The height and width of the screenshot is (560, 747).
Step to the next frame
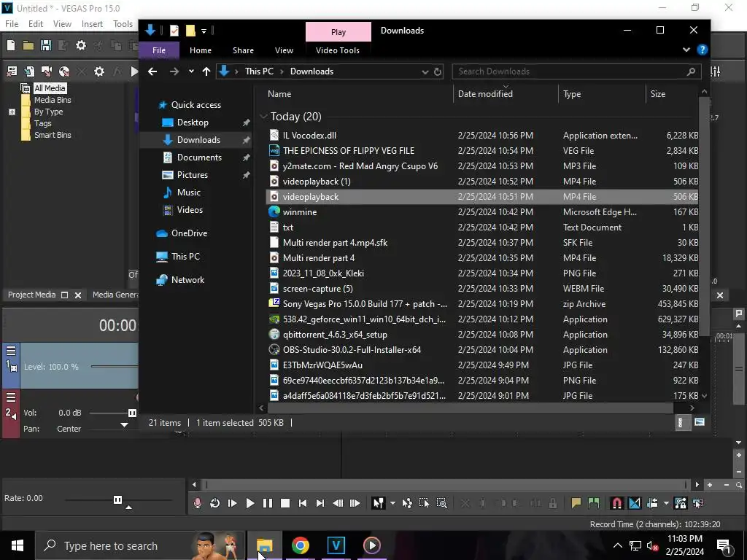click(x=355, y=503)
